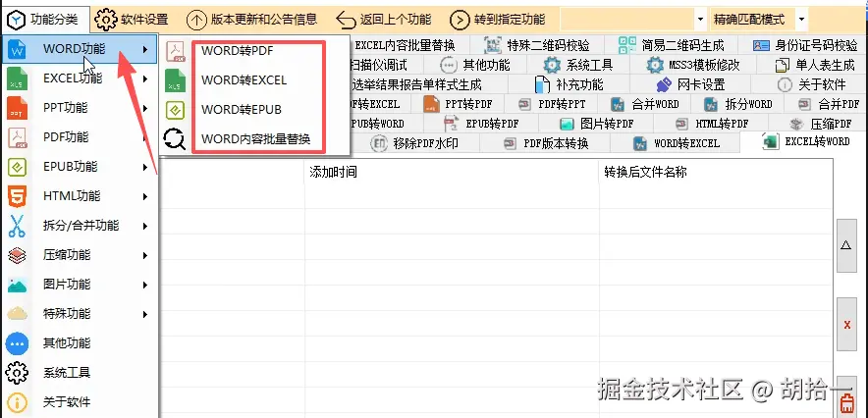Choose WORD转PDF from submenu

pos(238,51)
